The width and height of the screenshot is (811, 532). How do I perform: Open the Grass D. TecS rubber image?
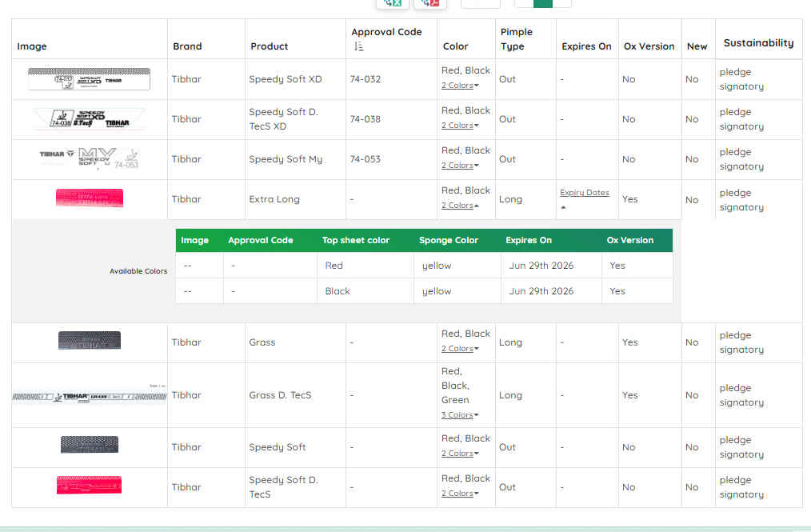click(90, 396)
